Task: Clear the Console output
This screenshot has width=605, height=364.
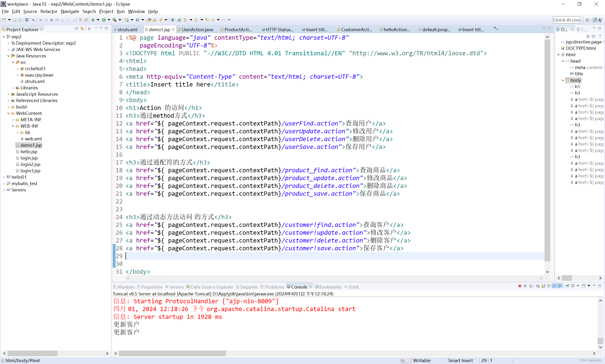Action: point(537,286)
